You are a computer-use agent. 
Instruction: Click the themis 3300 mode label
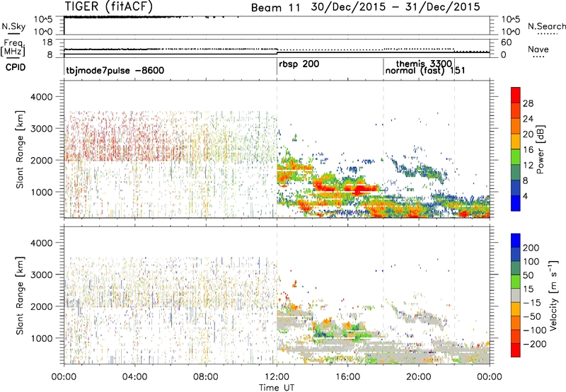click(x=424, y=64)
